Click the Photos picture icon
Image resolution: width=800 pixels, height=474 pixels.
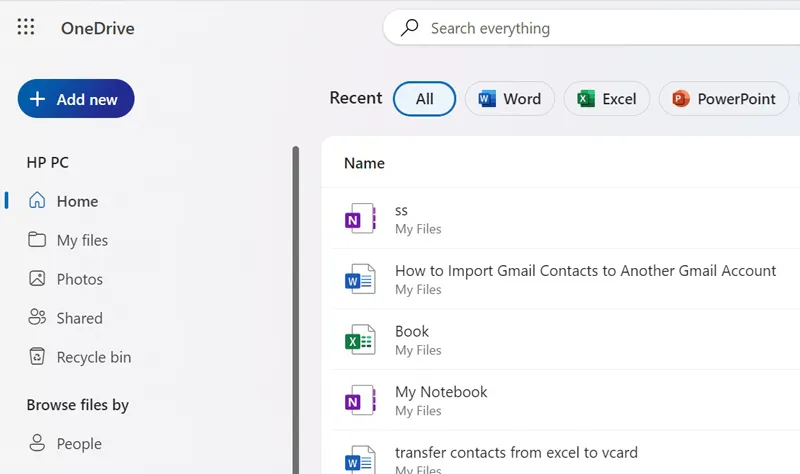(x=37, y=279)
